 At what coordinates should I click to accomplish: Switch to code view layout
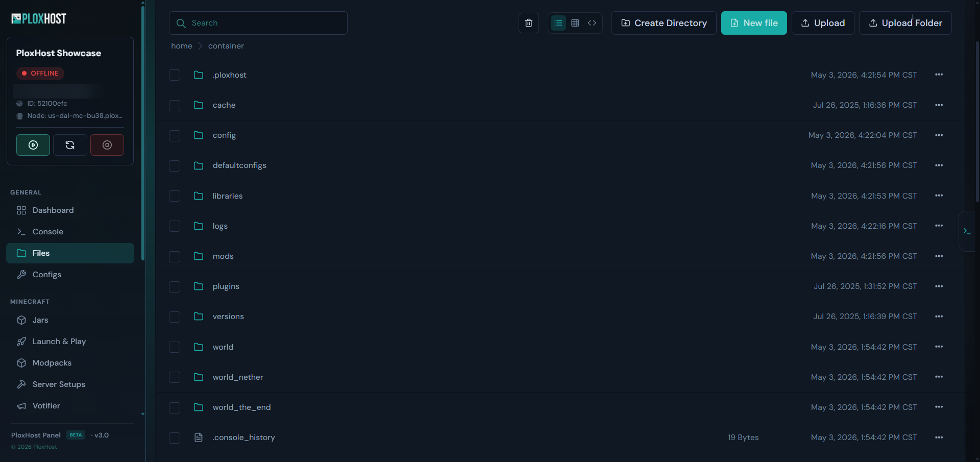tap(592, 23)
